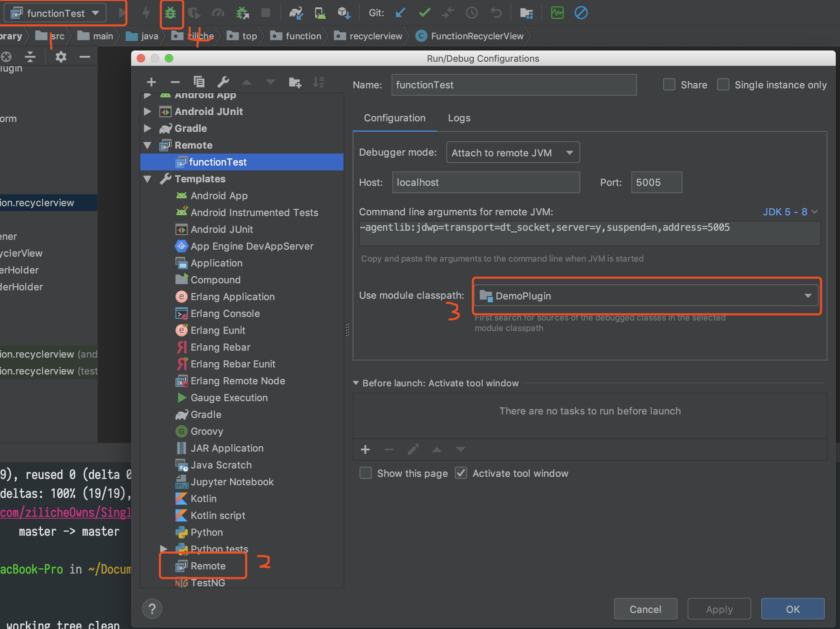This screenshot has height=629, width=840.
Task: Check Single instance only option
Action: tap(723, 84)
